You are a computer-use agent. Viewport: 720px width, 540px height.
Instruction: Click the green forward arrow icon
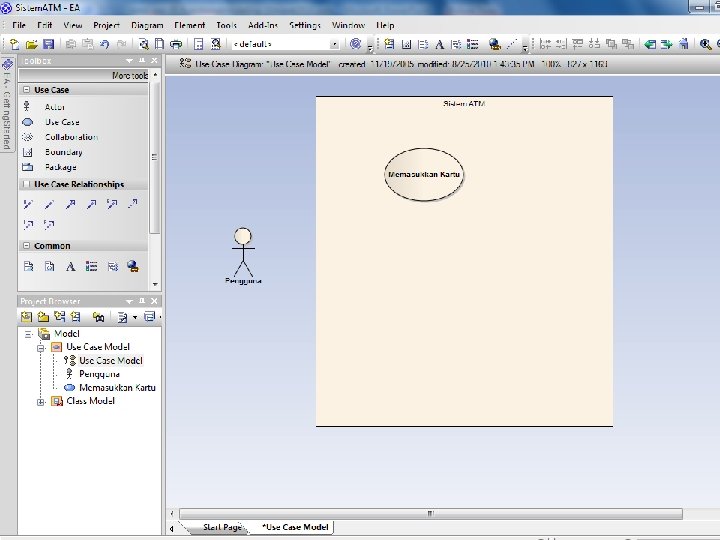[666, 44]
